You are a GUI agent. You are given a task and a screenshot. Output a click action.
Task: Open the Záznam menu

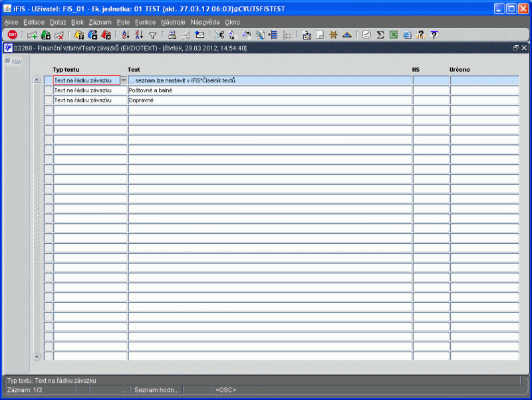pos(100,23)
